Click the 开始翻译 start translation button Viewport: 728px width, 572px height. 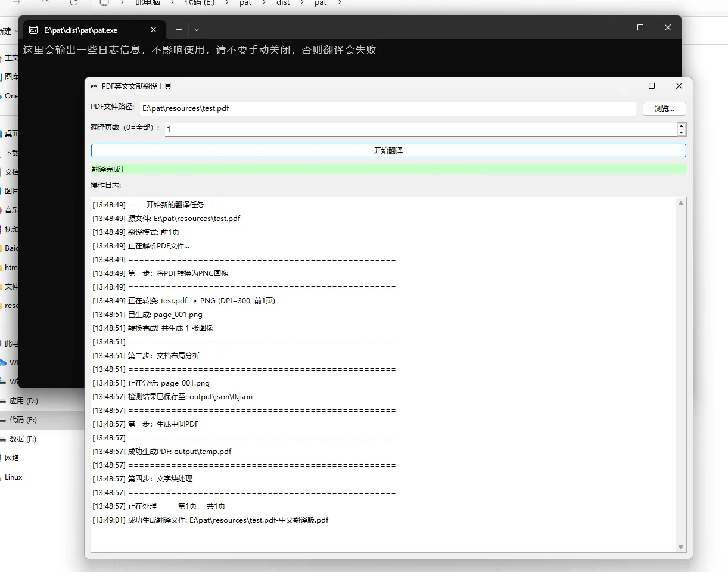tap(388, 151)
